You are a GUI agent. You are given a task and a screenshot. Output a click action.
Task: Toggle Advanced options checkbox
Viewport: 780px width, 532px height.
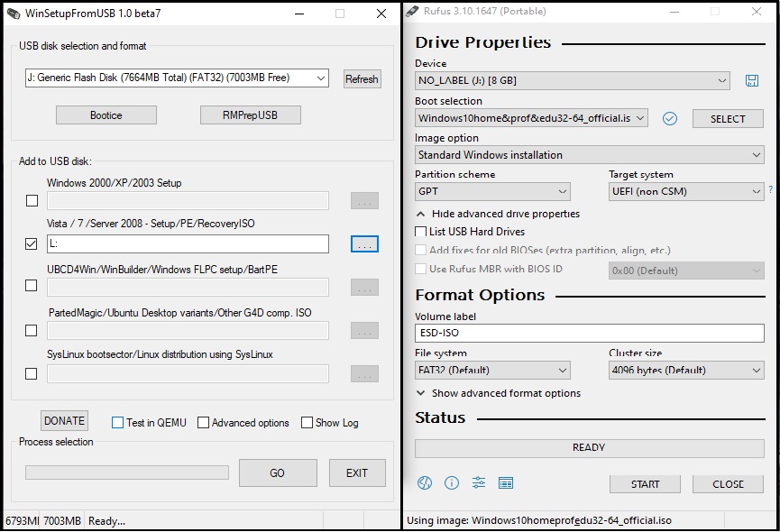pyautogui.click(x=203, y=423)
